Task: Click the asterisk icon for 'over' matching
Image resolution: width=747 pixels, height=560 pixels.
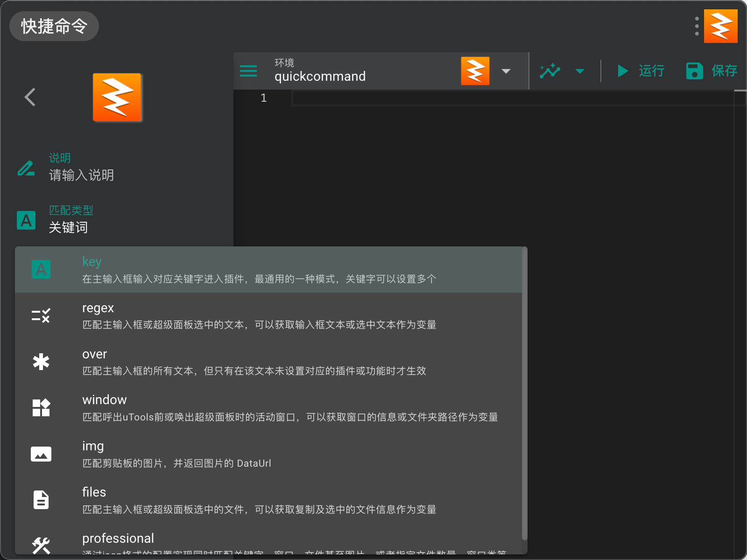Action: click(x=41, y=361)
